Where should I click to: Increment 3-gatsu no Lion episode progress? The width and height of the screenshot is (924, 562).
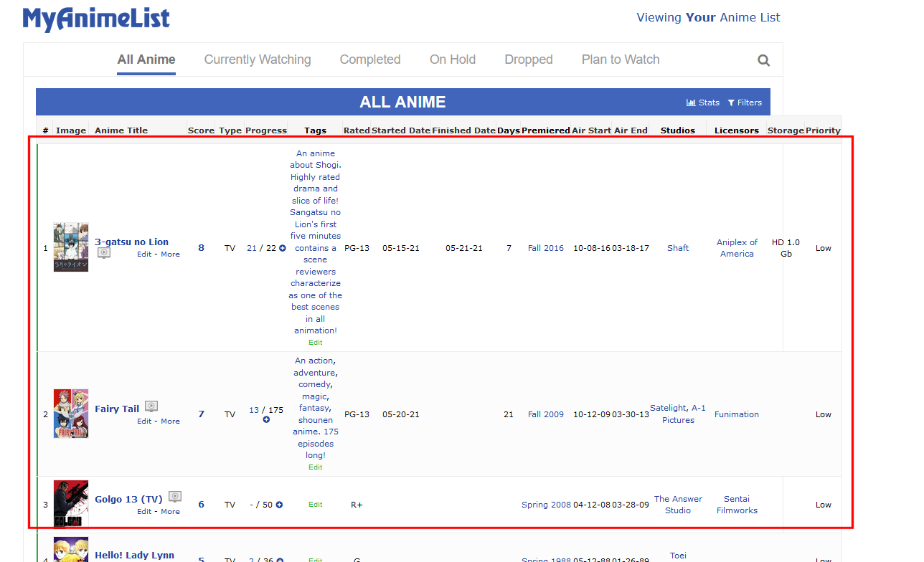pos(282,248)
